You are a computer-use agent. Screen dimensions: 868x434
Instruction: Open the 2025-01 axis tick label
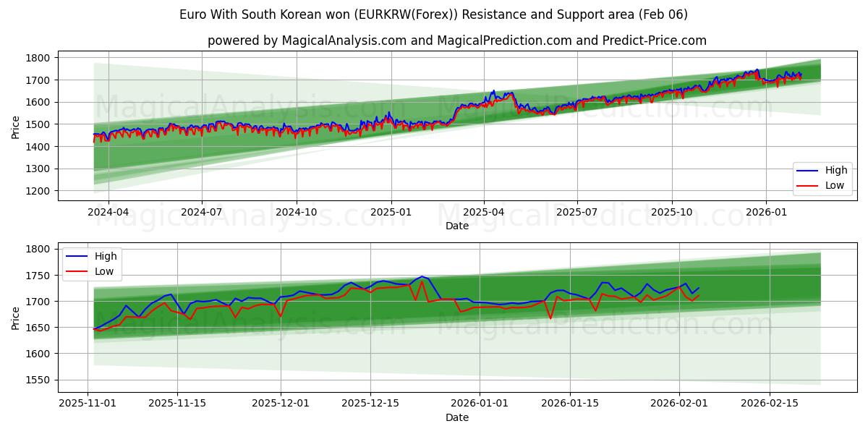[x=389, y=212]
